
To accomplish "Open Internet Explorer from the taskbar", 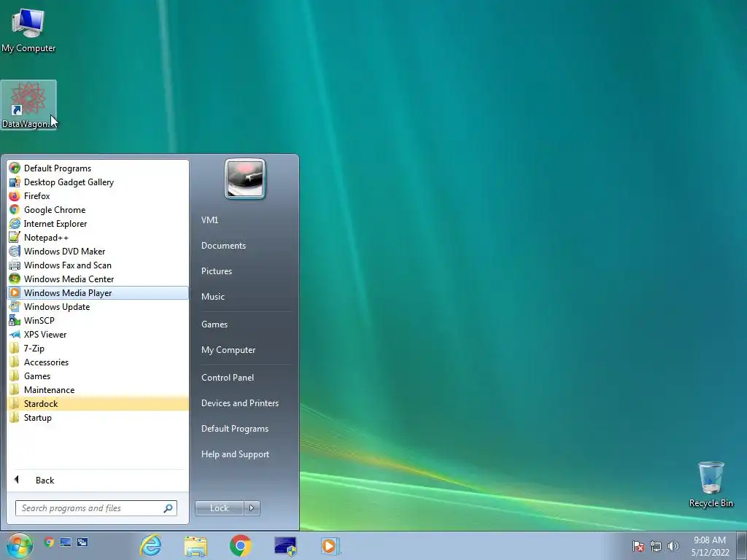I will coord(150,545).
